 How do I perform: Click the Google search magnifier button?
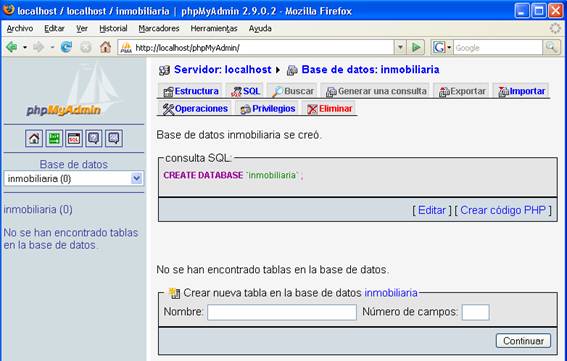coord(552,47)
